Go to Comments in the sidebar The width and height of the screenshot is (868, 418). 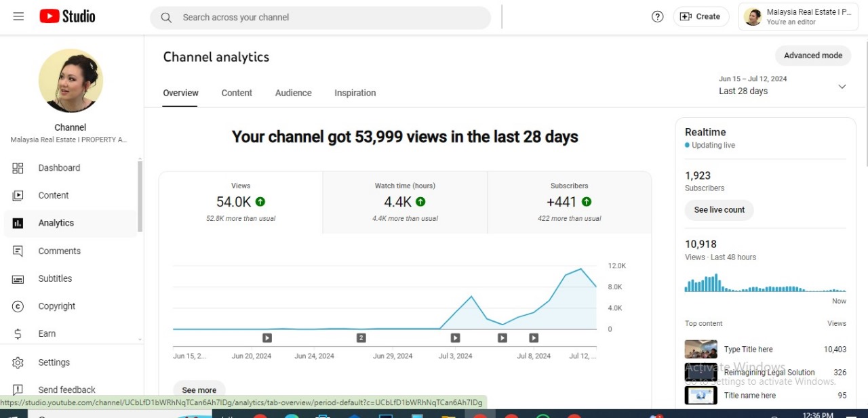click(59, 251)
